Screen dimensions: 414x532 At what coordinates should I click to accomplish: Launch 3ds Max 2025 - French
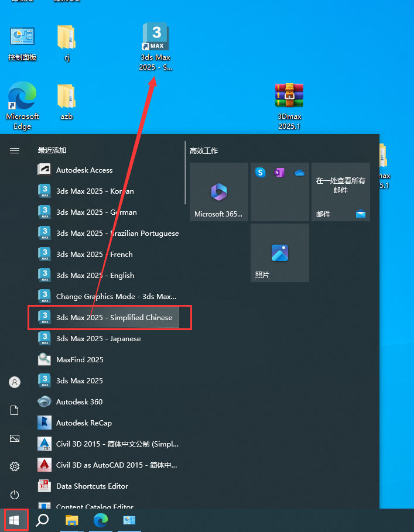tap(108, 254)
